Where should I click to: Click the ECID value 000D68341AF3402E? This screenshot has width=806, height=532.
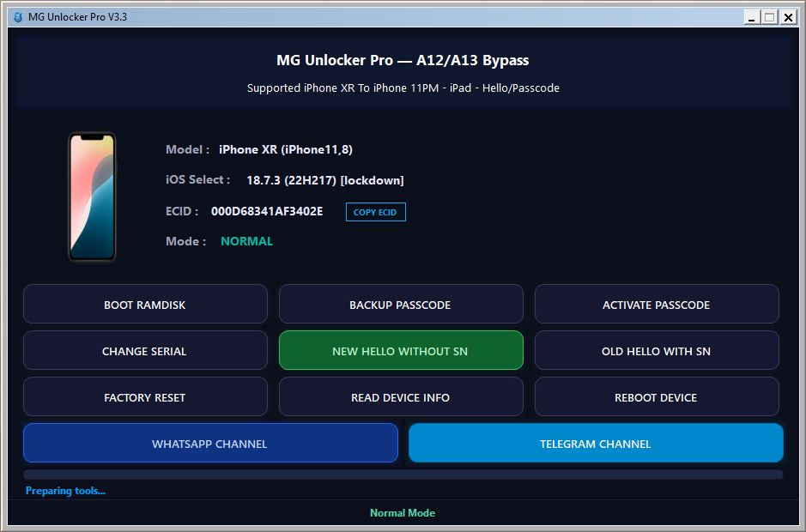pyautogui.click(x=267, y=211)
